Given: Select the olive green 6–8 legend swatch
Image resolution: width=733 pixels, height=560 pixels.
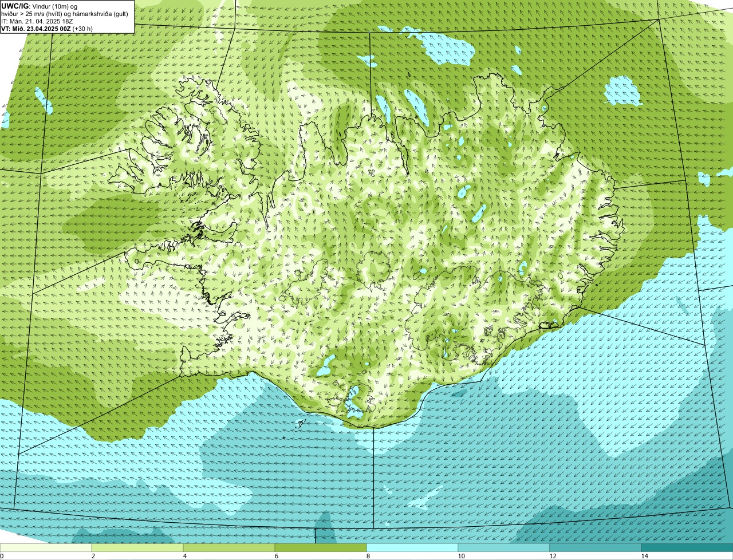Looking at the screenshot, I should pyautogui.click(x=321, y=548).
